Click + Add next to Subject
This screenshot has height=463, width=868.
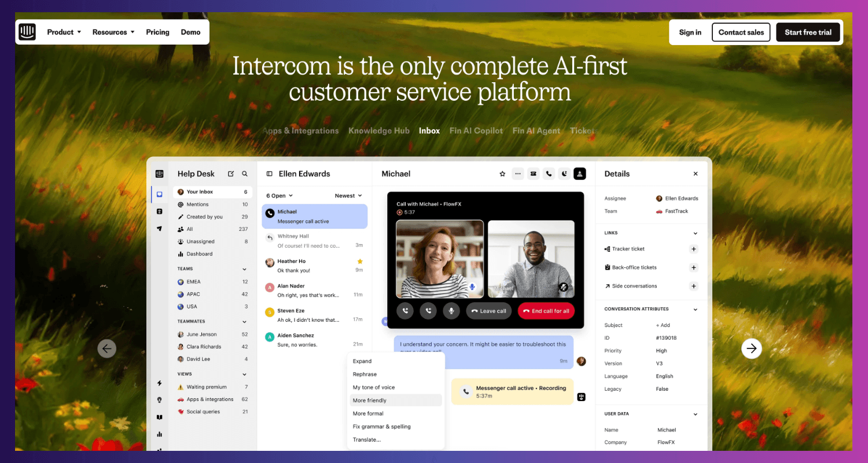pos(663,325)
